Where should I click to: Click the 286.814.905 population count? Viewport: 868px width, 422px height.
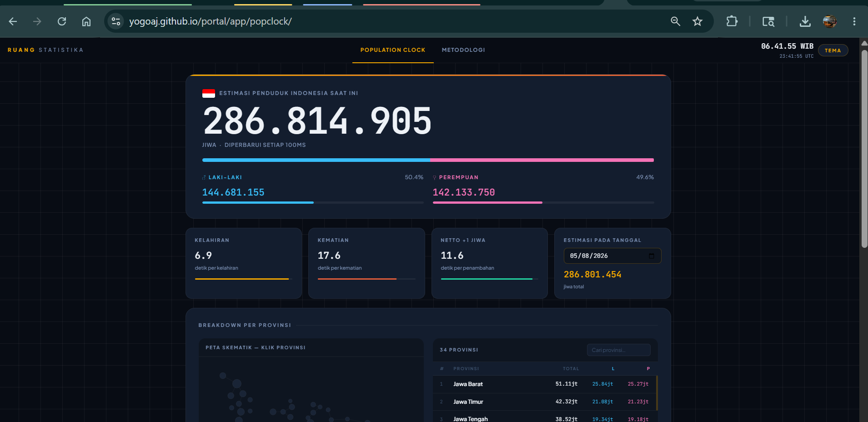pyautogui.click(x=317, y=121)
